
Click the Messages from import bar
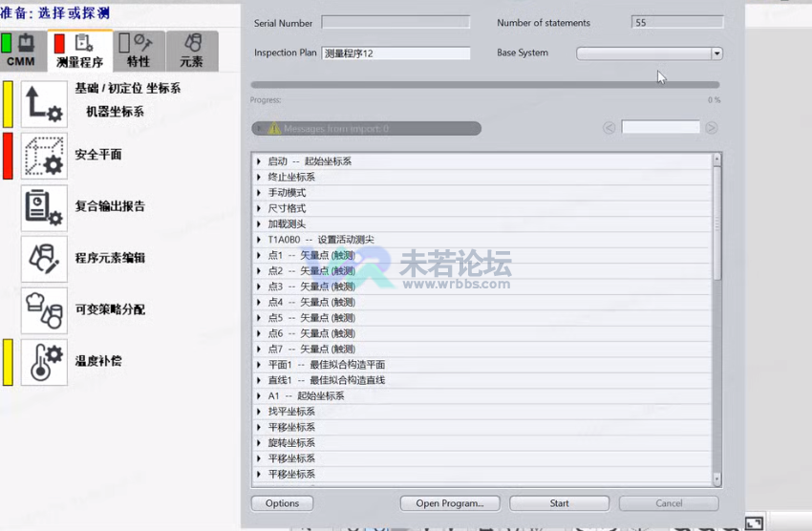click(x=366, y=128)
